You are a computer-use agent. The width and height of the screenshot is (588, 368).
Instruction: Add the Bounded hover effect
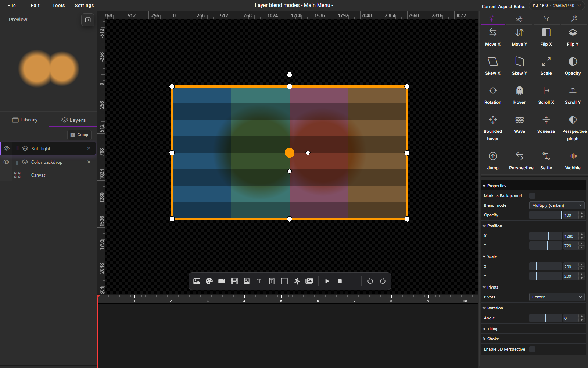tap(493, 128)
